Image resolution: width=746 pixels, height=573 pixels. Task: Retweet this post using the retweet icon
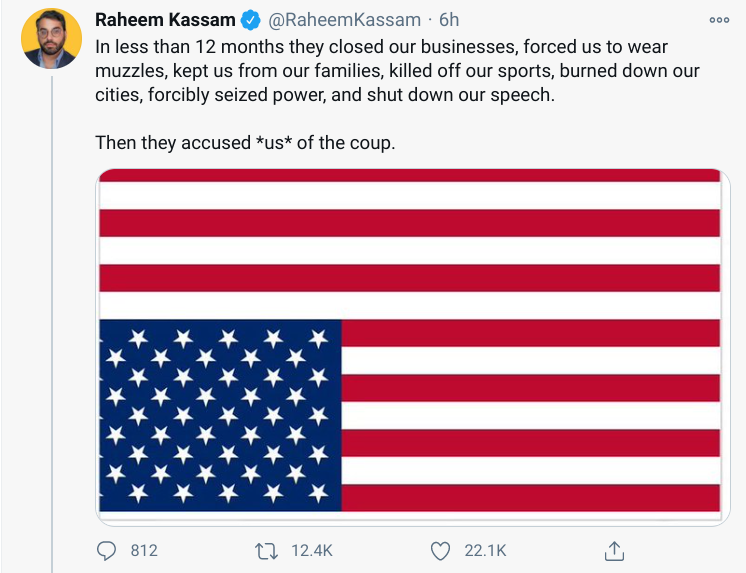click(267, 550)
